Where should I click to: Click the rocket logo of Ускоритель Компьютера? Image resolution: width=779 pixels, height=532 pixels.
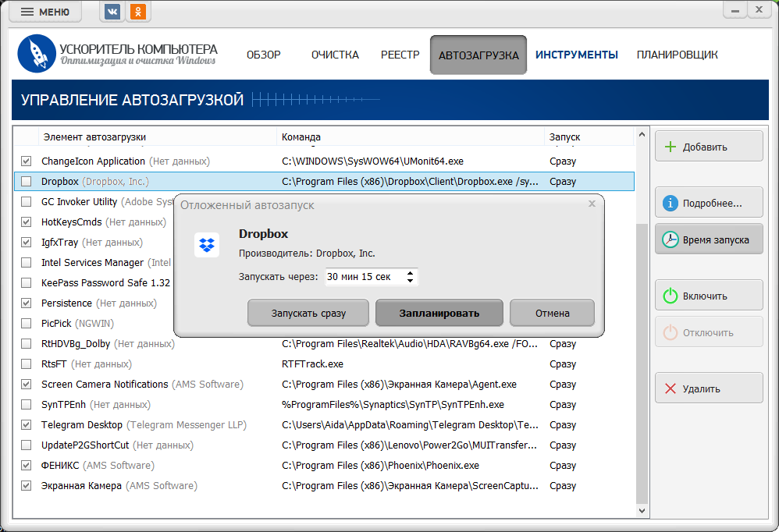click(36, 54)
